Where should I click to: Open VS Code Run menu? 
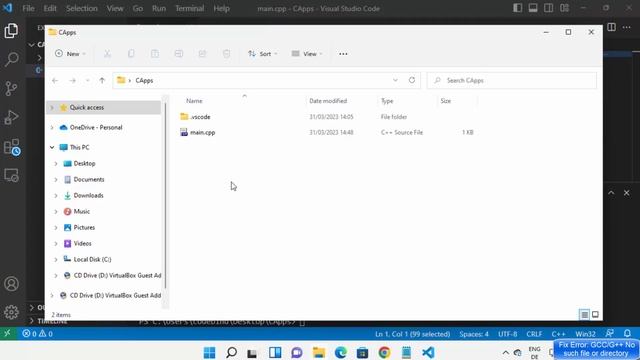tap(159, 8)
